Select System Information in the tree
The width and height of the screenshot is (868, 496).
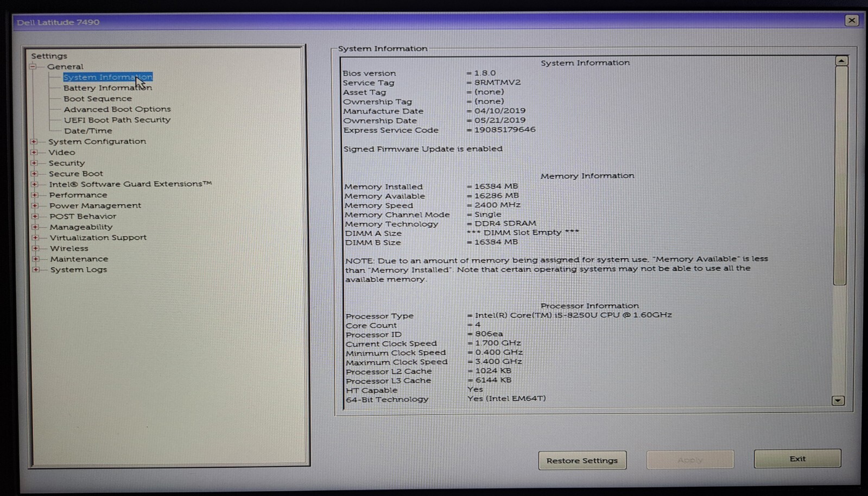108,77
